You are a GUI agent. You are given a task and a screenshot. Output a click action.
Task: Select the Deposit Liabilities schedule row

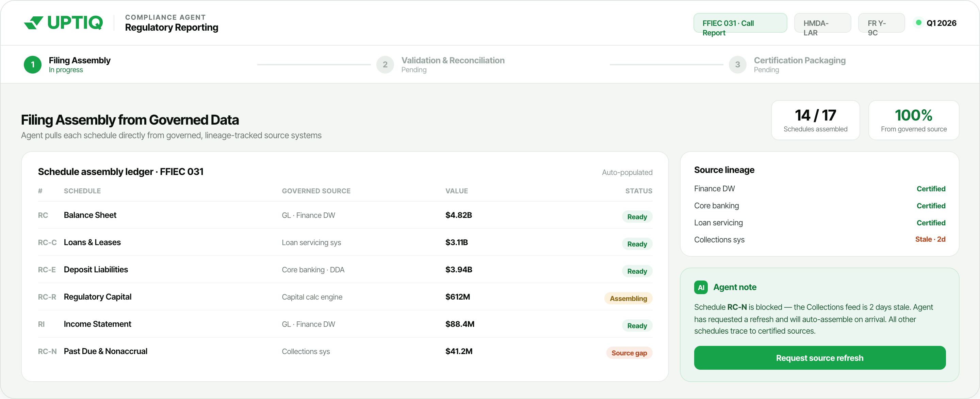pos(345,270)
